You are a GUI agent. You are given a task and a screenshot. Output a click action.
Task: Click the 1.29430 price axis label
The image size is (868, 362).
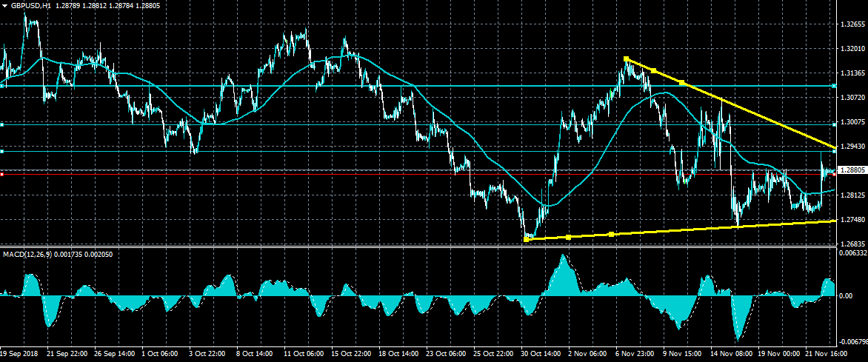[x=852, y=146]
